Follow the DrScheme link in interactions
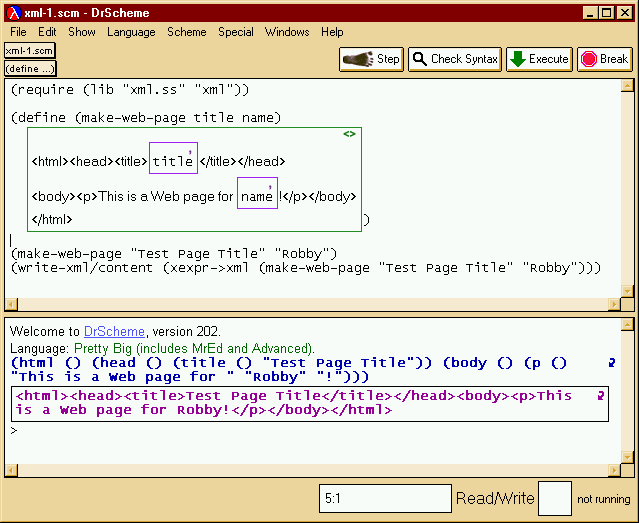This screenshot has width=639, height=523. point(114,331)
